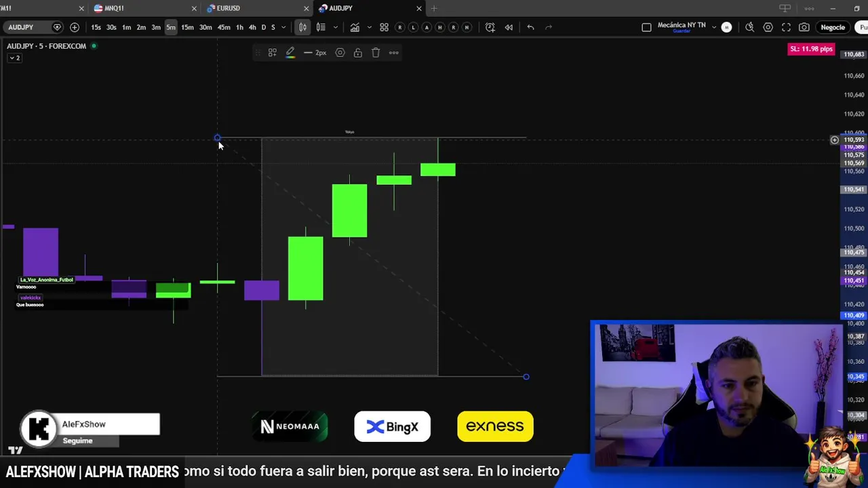Image resolution: width=868 pixels, height=488 pixels.
Task: Open drawing settings gear in the floating toolbar
Action: click(x=340, y=53)
